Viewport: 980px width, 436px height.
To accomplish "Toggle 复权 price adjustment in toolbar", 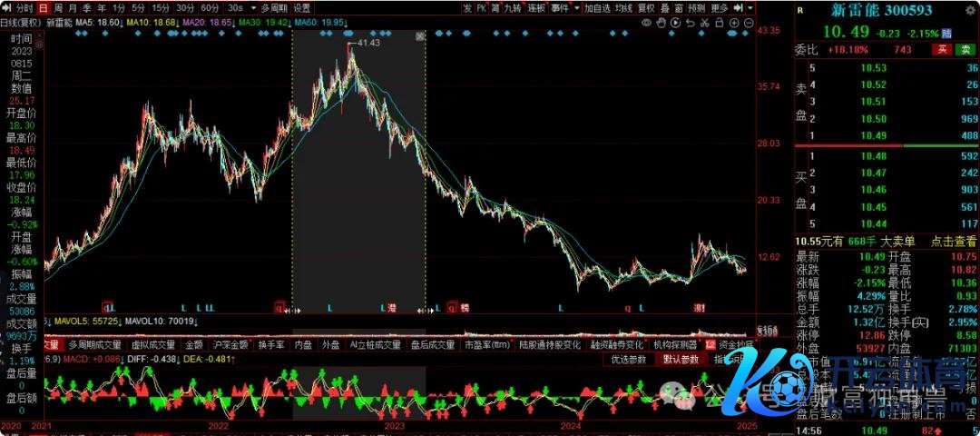I will click(x=647, y=7).
